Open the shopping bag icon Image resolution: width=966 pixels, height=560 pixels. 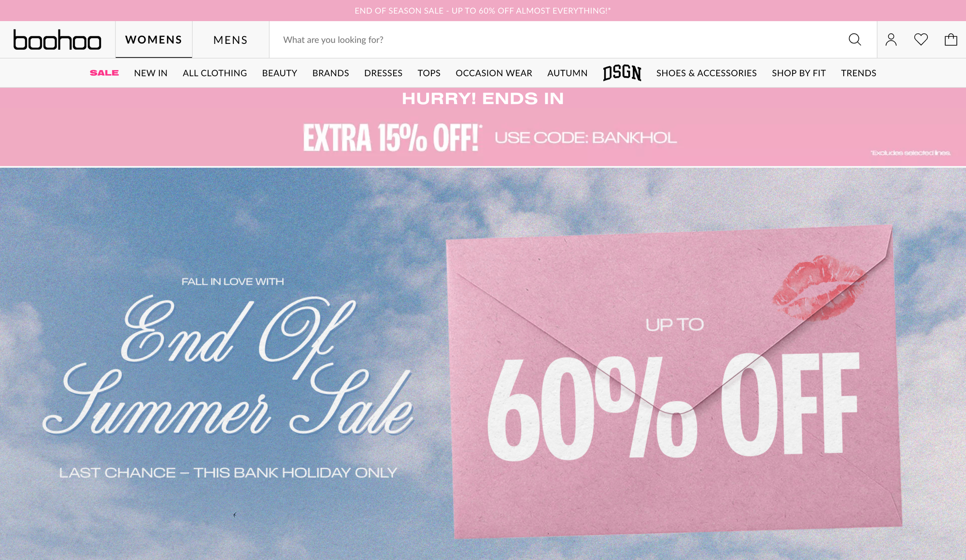coord(951,40)
